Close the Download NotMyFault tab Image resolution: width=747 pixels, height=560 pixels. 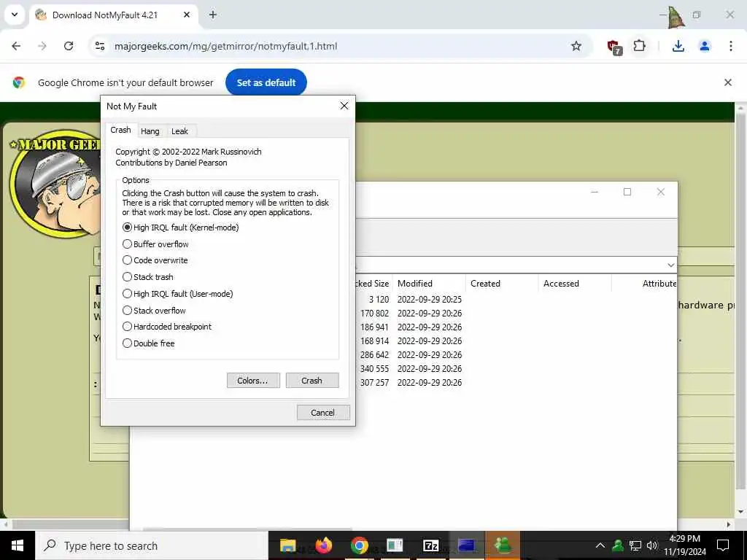point(187,15)
